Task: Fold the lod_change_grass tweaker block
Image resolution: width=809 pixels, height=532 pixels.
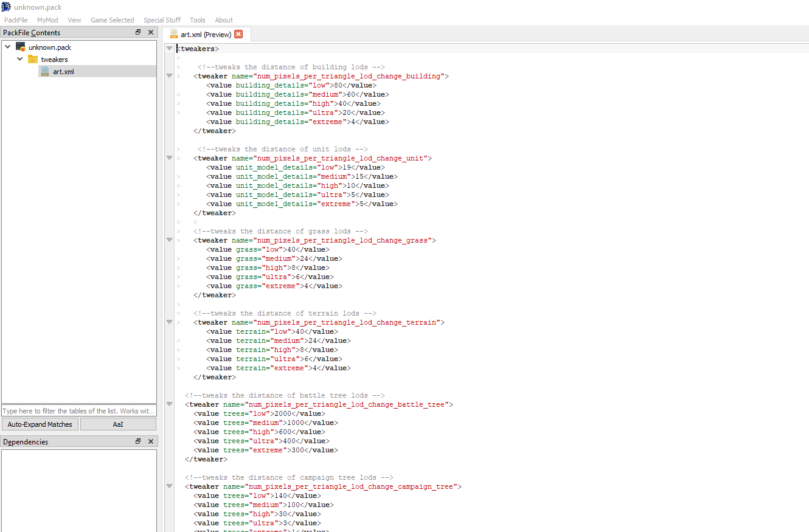Action: (x=169, y=240)
